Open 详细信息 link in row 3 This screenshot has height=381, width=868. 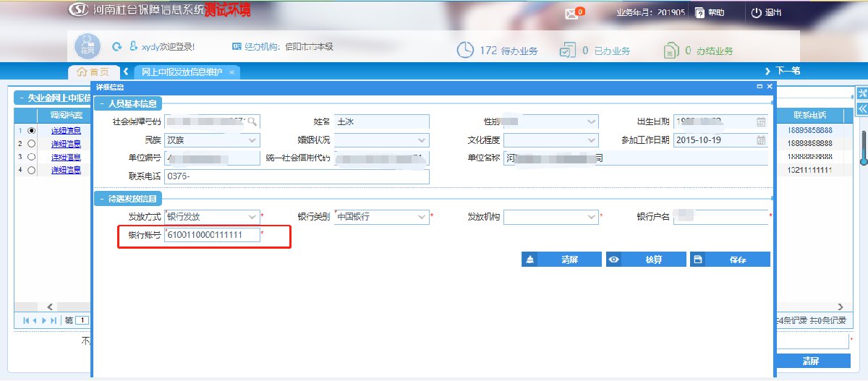(x=66, y=157)
